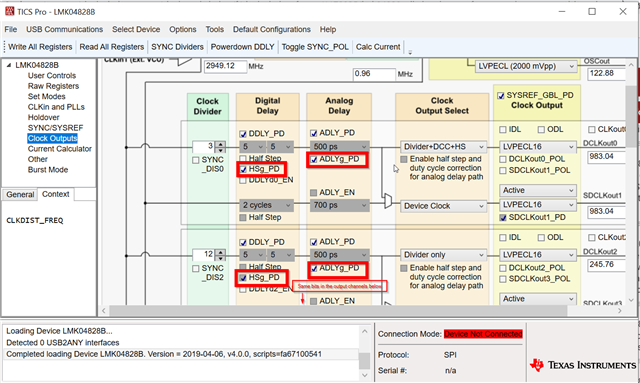Open the LVPECL (2000 mVpp) dropdown
The image size is (640, 383).
pos(526,66)
